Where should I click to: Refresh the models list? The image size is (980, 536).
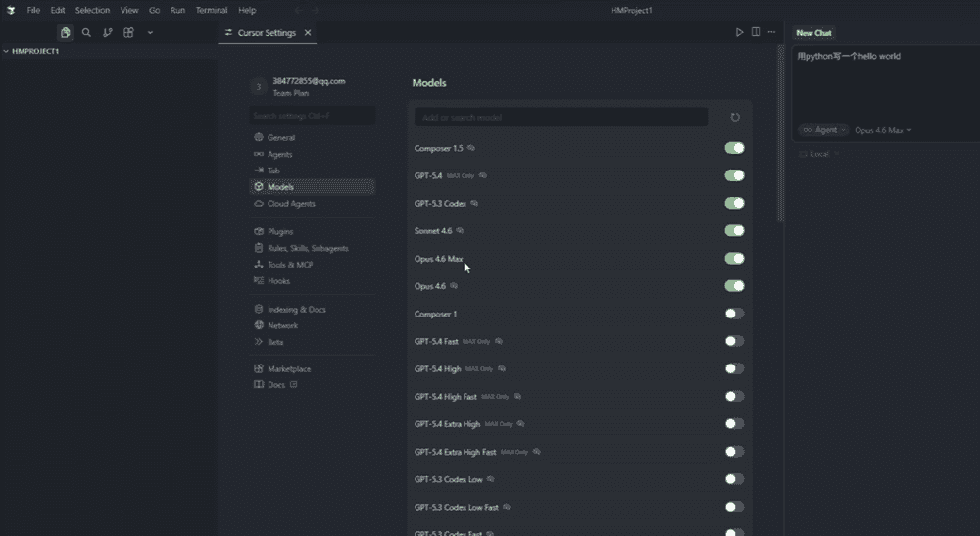[x=735, y=118]
